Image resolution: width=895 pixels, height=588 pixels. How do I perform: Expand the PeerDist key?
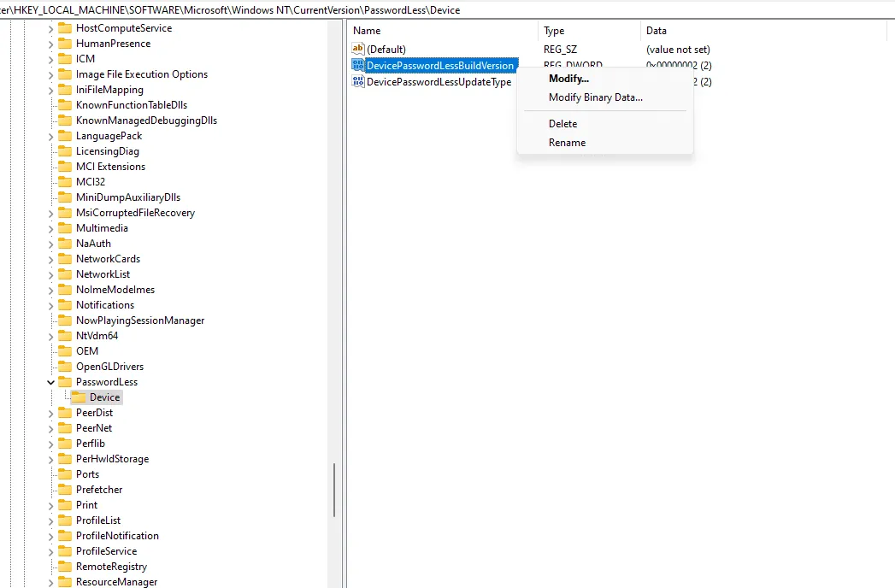pos(50,414)
